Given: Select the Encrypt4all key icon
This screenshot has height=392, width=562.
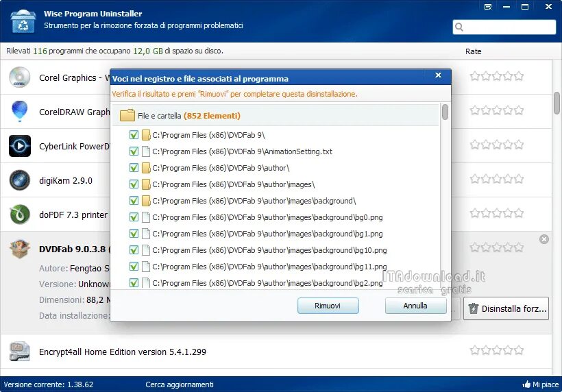Looking at the screenshot, I should point(20,351).
